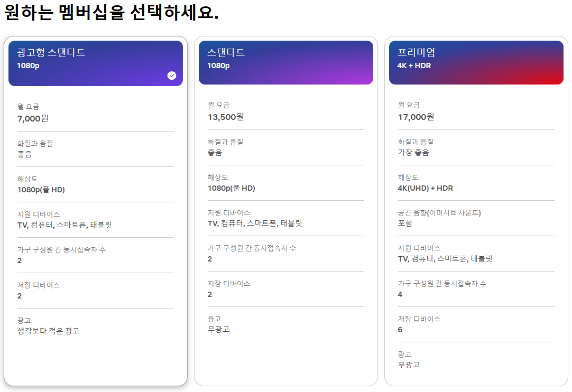Click 좋음 quality value in 스탠다드
The width and height of the screenshot is (572, 392).
215,153
